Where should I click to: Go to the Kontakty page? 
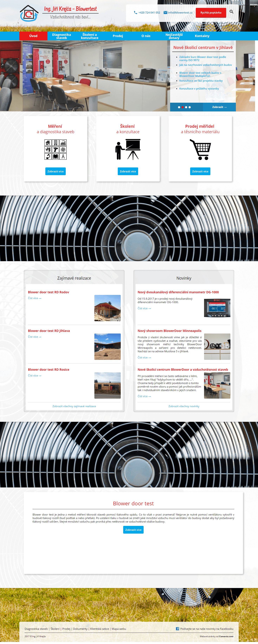click(x=202, y=36)
